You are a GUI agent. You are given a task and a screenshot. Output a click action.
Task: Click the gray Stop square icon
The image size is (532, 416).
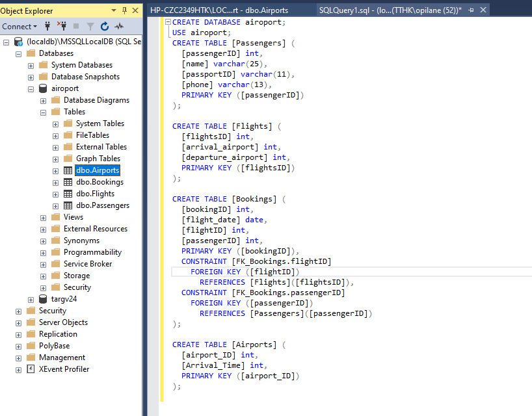pyautogui.click(x=76, y=26)
